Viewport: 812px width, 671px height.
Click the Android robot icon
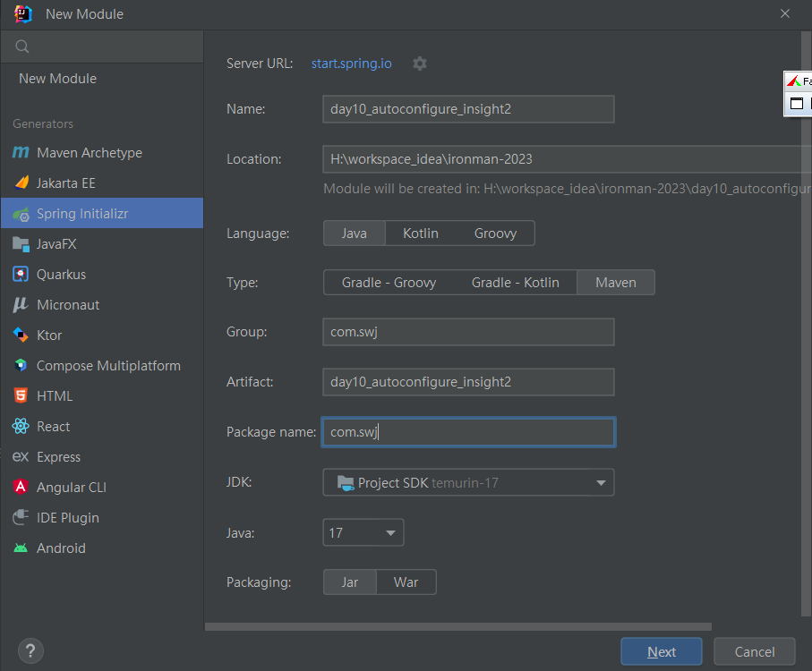[x=21, y=548]
